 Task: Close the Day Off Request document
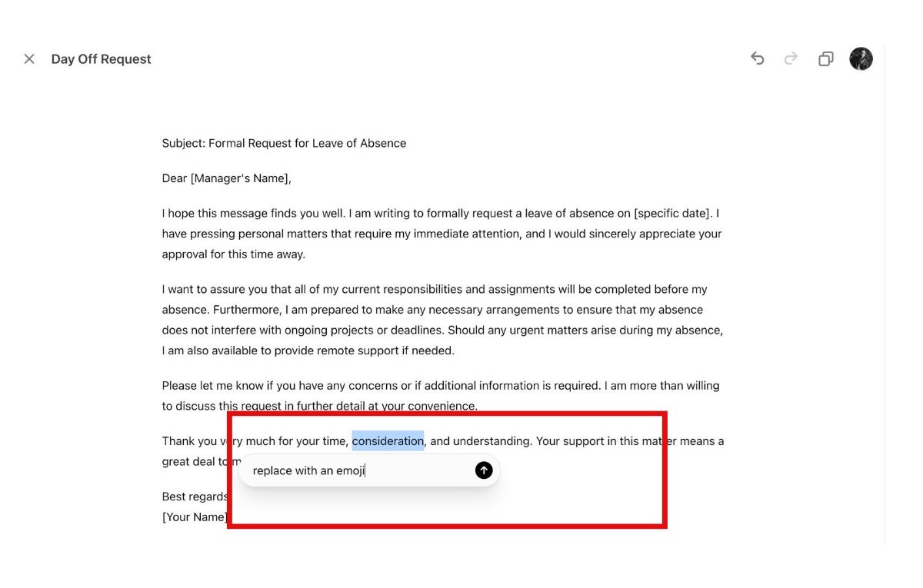tap(29, 59)
